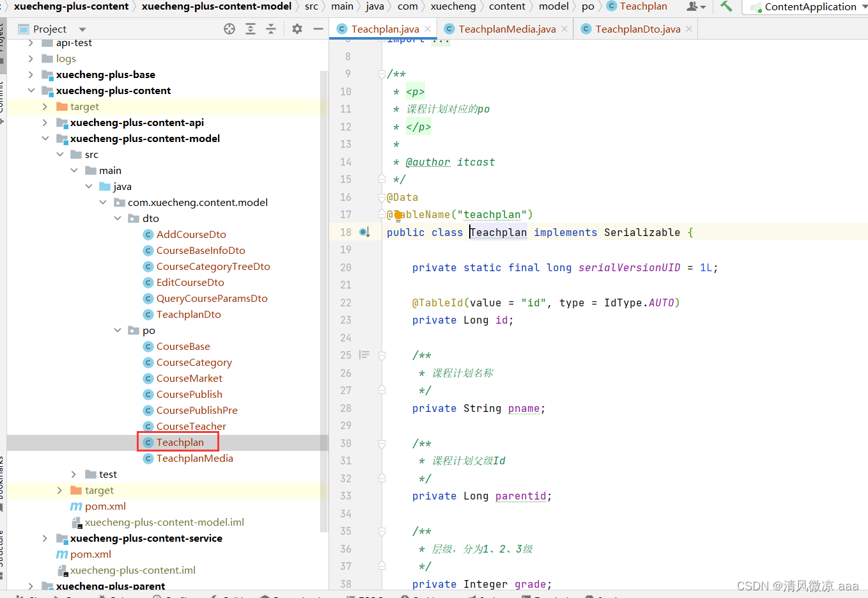
Task: Select EditCourseDto class
Action: [190, 282]
